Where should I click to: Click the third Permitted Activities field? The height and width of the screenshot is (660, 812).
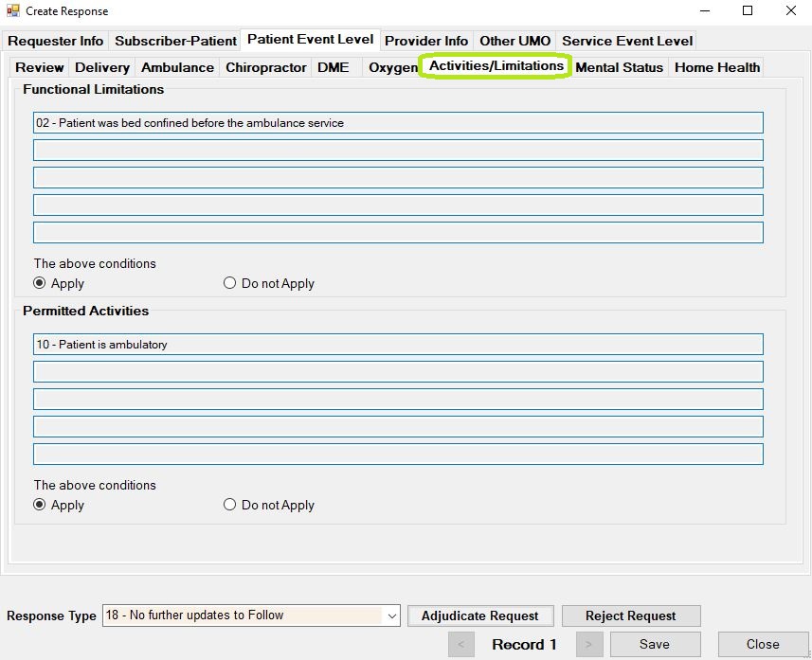coord(398,399)
